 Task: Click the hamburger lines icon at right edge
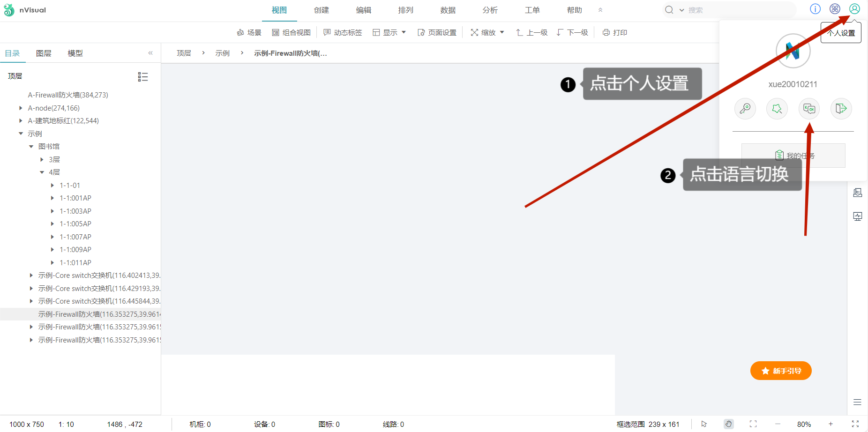pyautogui.click(x=858, y=402)
